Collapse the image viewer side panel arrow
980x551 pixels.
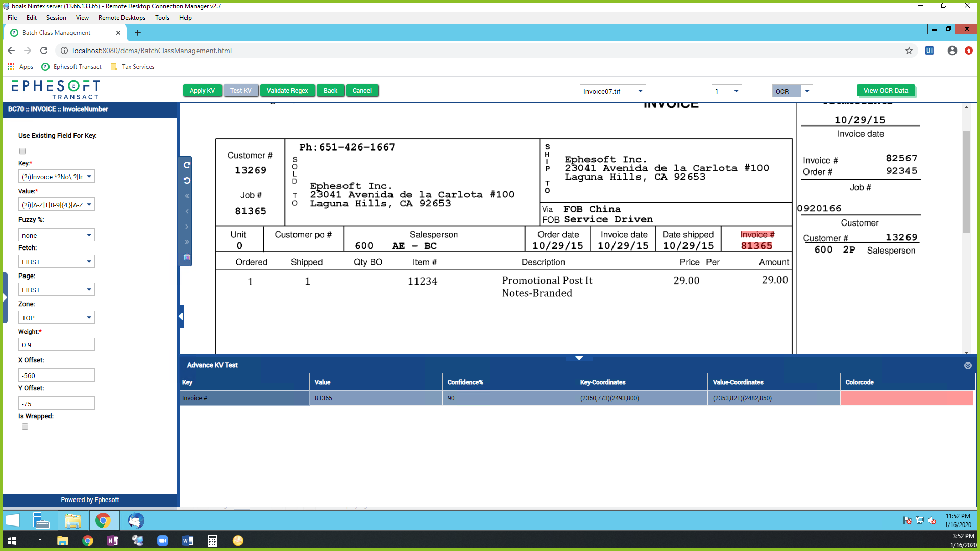[x=181, y=316]
